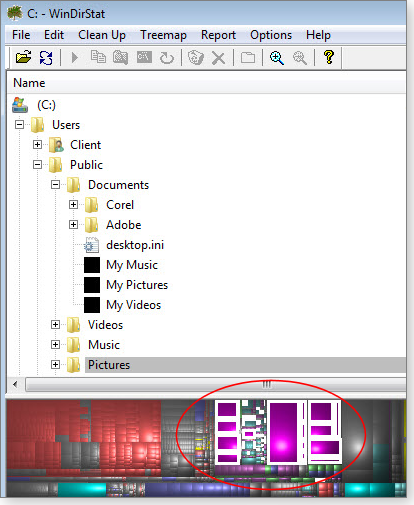Click the Corel folder icon
This screenshot has width=414, height=505.
click(x=91, y=205)
